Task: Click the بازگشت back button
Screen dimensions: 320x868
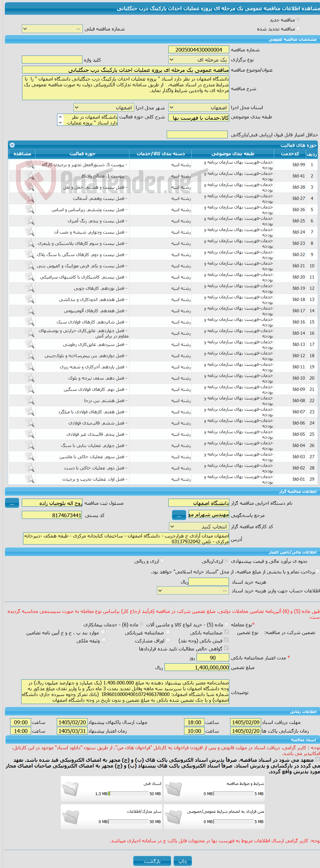Action: click(x=152, y=861)
